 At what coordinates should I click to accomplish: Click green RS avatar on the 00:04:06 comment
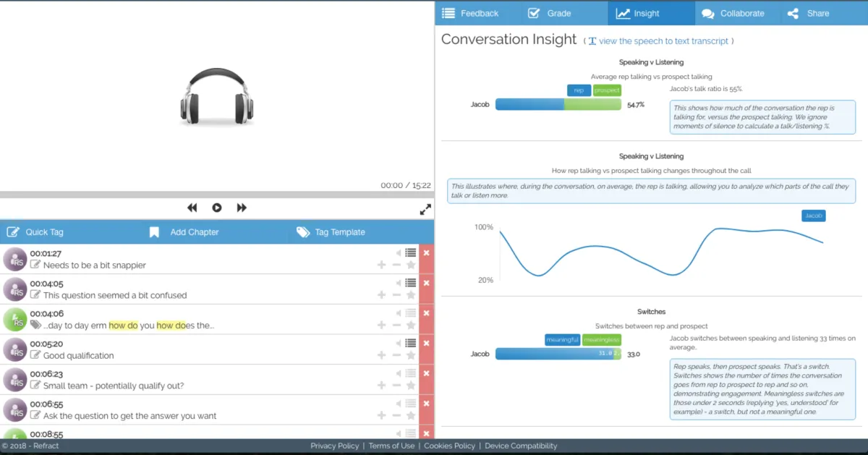14,320
